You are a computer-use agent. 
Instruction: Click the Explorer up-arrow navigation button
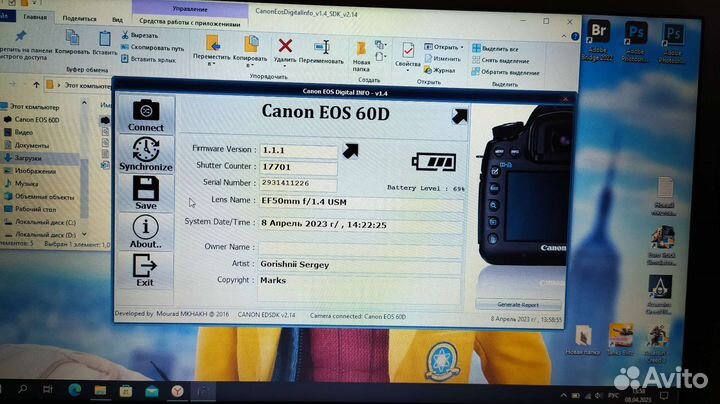[36, 84]
